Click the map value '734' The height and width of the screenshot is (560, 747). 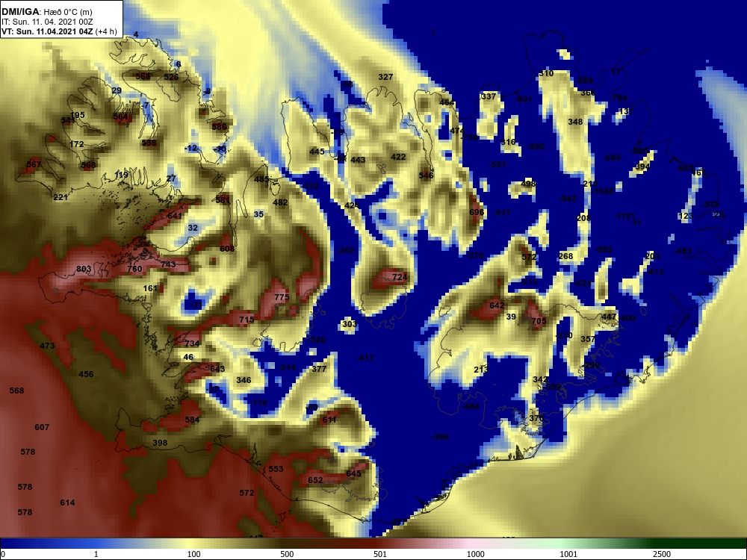[192, 343]
